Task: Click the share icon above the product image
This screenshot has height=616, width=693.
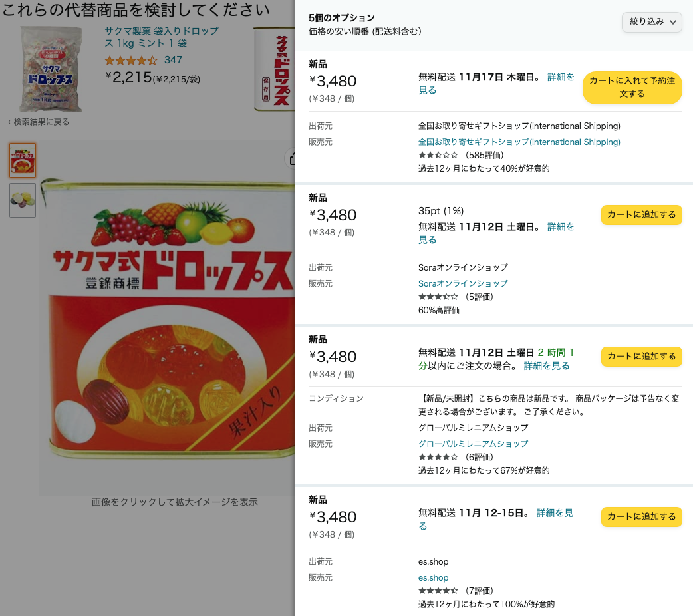Action: coord(291,158)
